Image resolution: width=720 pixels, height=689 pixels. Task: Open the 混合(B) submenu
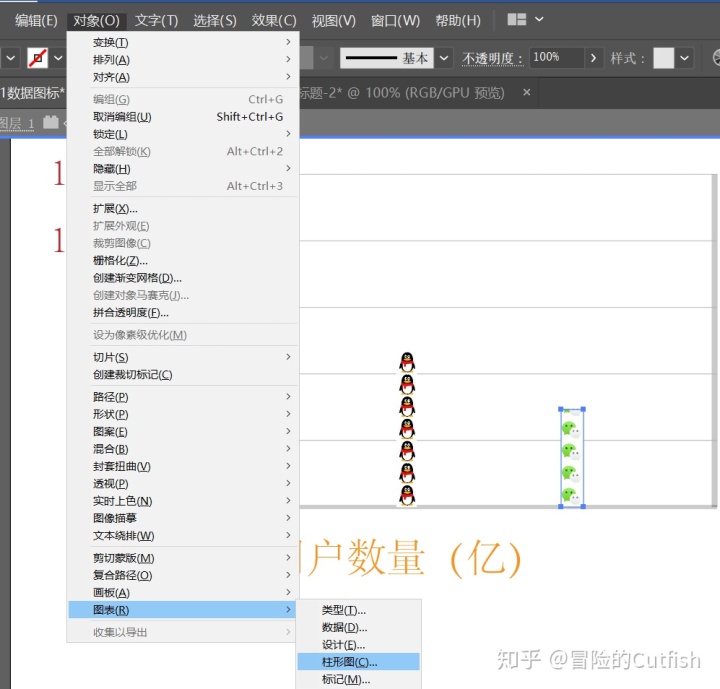click(183, 449)
